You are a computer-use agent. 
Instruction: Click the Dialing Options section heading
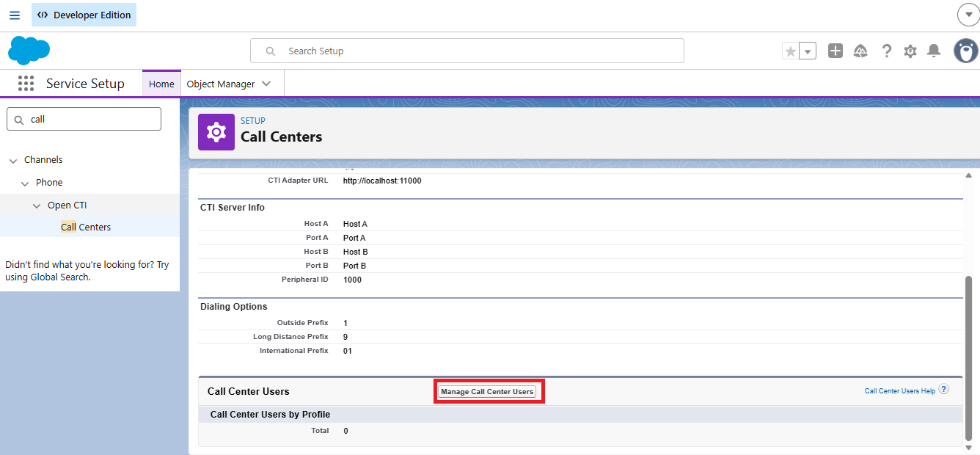(234, 307)
